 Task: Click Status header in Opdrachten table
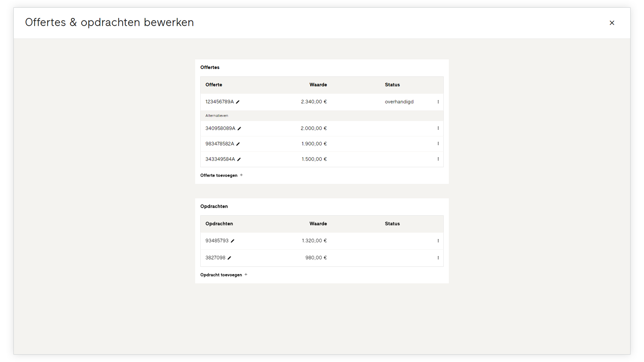392,224
